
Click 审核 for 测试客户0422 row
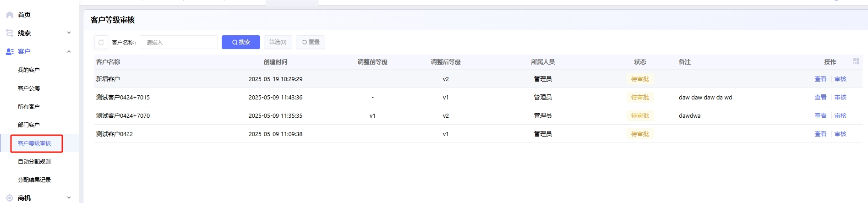click(x=841, y=134)
